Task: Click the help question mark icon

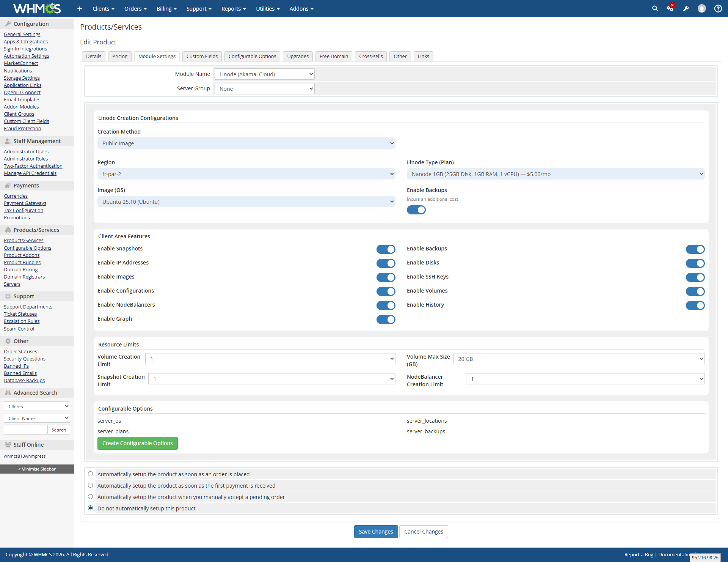Action: coord(718,8)
